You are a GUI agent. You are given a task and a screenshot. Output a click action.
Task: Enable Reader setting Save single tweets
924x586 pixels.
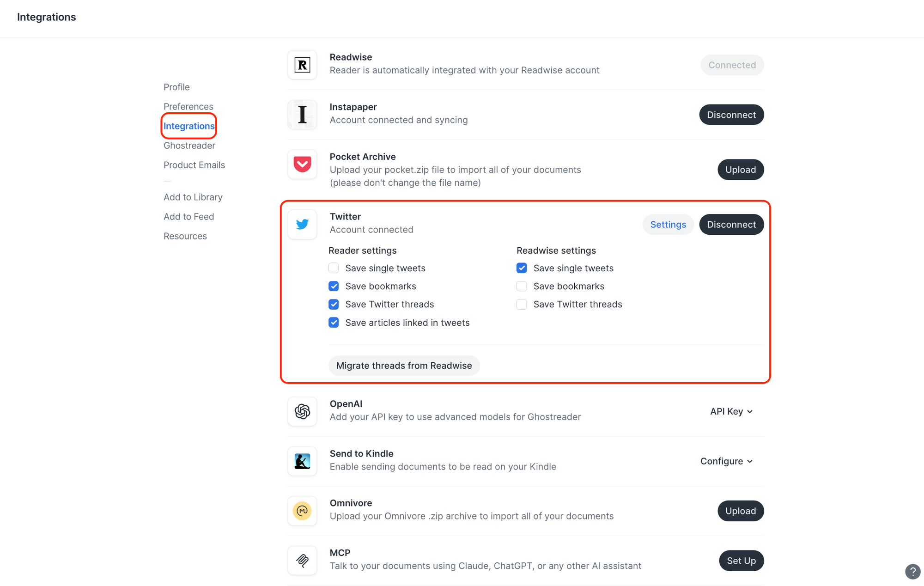coord(334,268)
